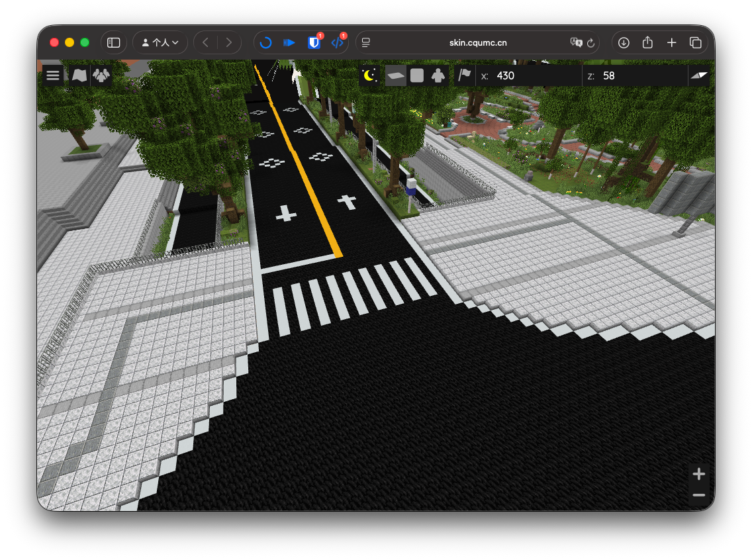The height and width of the screenshot is (560, 752).
Task: Click the flag marker icon
Action: [x=464, y=75]
